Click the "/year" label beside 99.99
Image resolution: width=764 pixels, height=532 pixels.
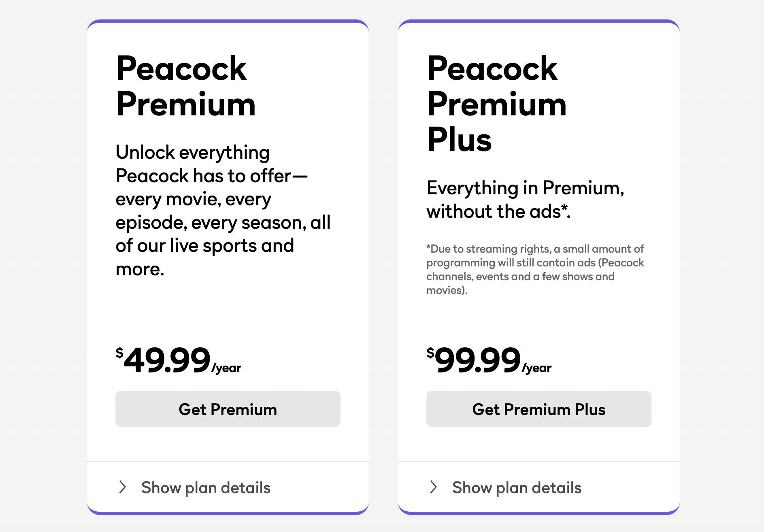coord(537,368)
